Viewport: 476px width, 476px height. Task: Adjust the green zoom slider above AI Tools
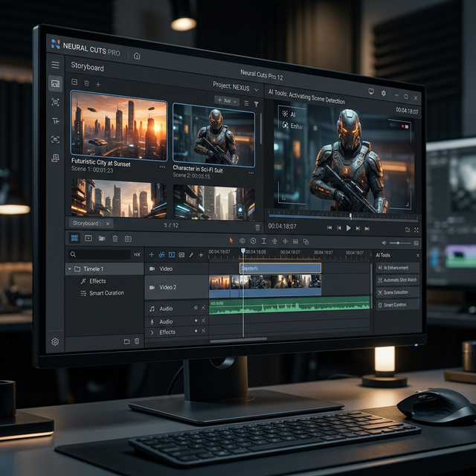click(x=399, y=242)
